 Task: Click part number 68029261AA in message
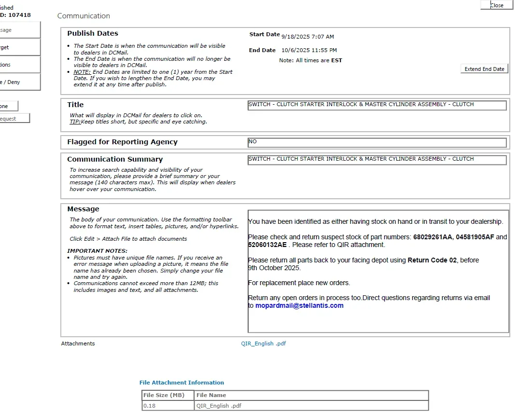tap(432, 237)
